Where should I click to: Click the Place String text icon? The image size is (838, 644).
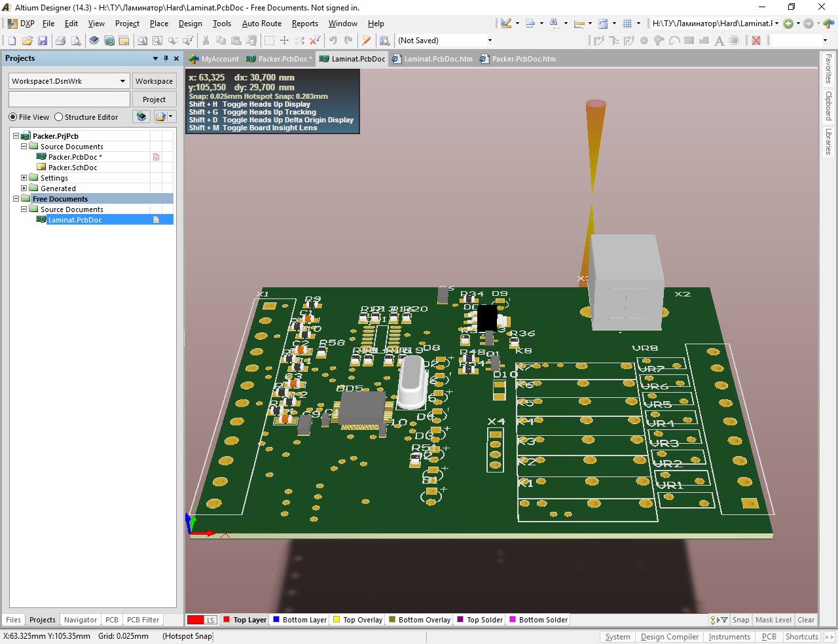tap(719, 41)
